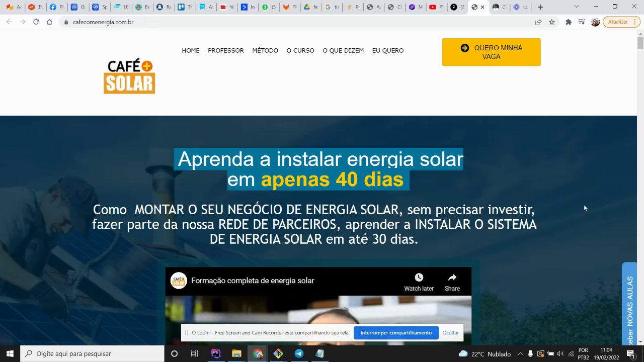This screenshot has height=362, width=644.
Task: Open the PROFESSOR menu item
Action: [226, 50]
